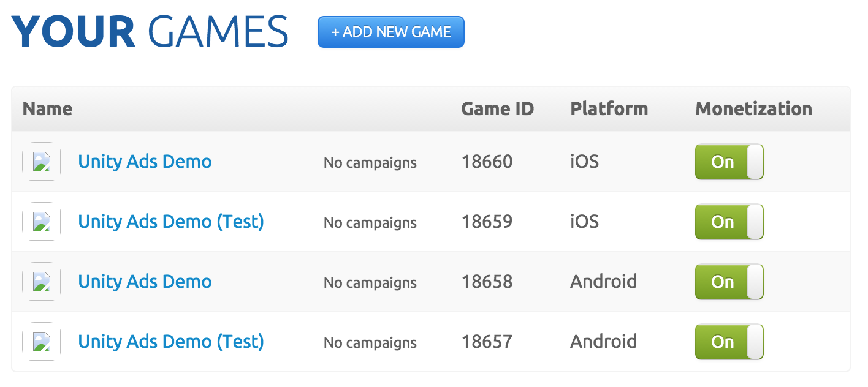Click the Game ID column header

coord(498,108)
